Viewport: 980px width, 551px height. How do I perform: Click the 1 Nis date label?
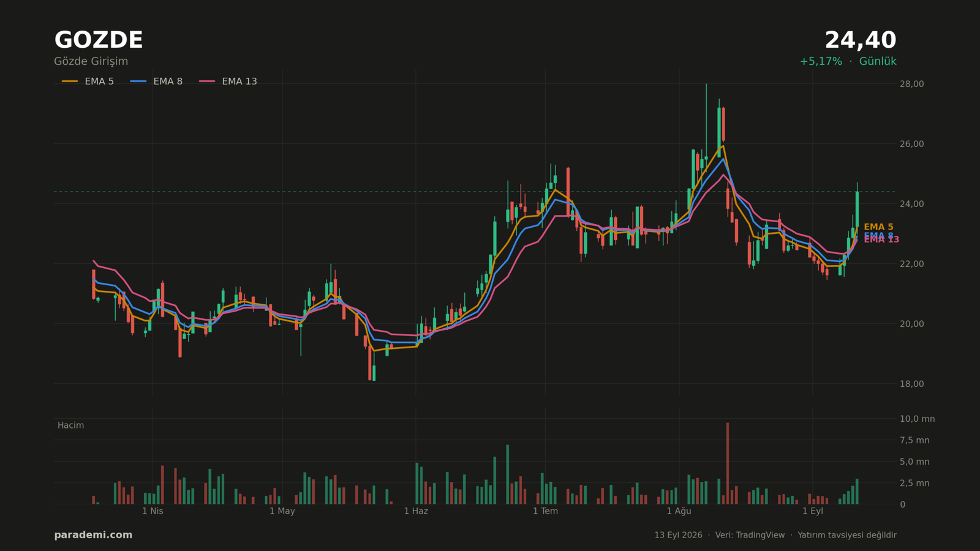coord(153,511)
